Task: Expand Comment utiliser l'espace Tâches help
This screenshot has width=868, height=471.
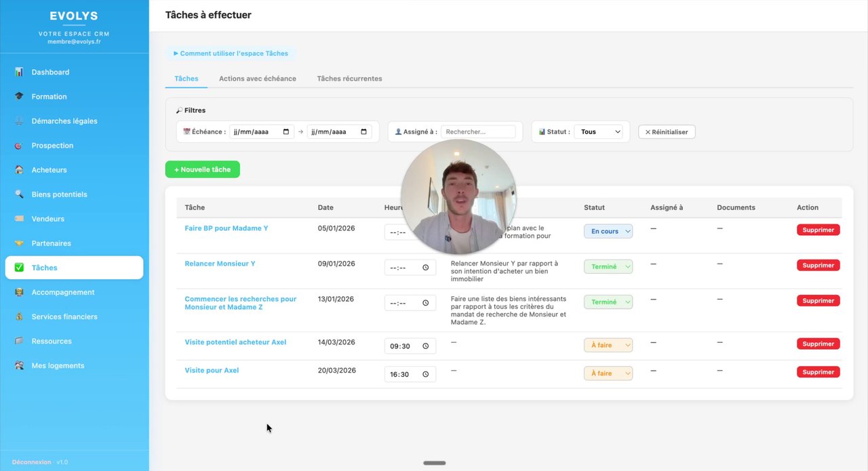Action: [x=231, y=53]
